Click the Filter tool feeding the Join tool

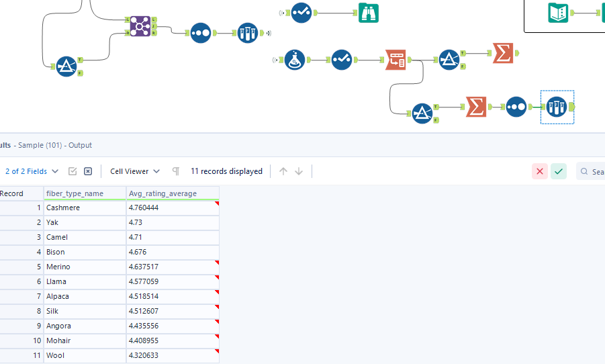pyautogui.click(x=66, y=66)
